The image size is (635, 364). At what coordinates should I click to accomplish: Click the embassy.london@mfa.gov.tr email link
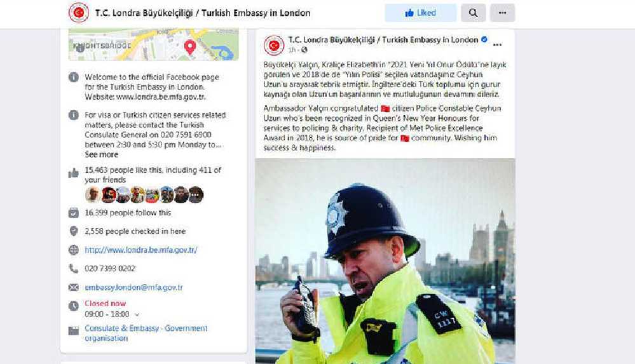(133, 288)
